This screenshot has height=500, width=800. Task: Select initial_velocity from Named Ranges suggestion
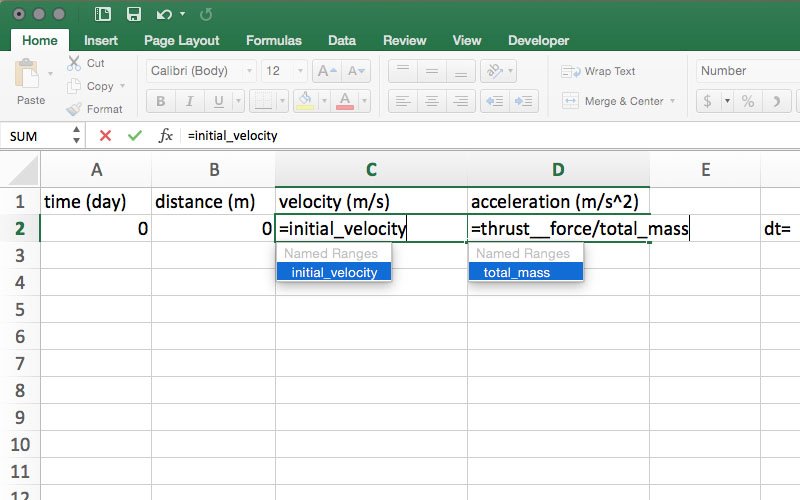(334, 272)
